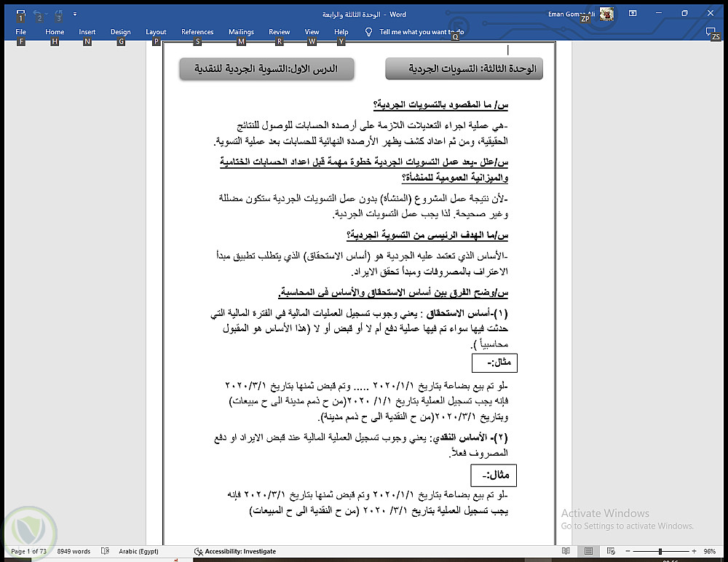Click the proofing errors icon in the status bar

pos(105,551)
